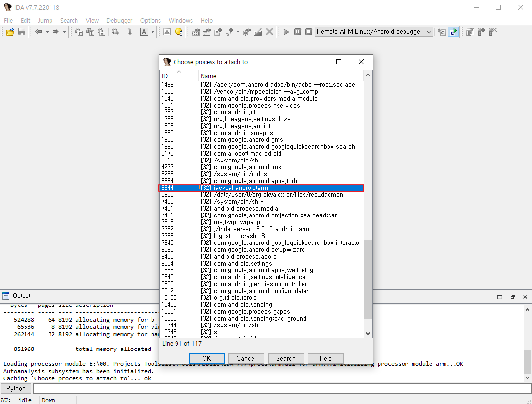
Task: Select the logcat -b crash -B process
Action: tap(262, 236)
